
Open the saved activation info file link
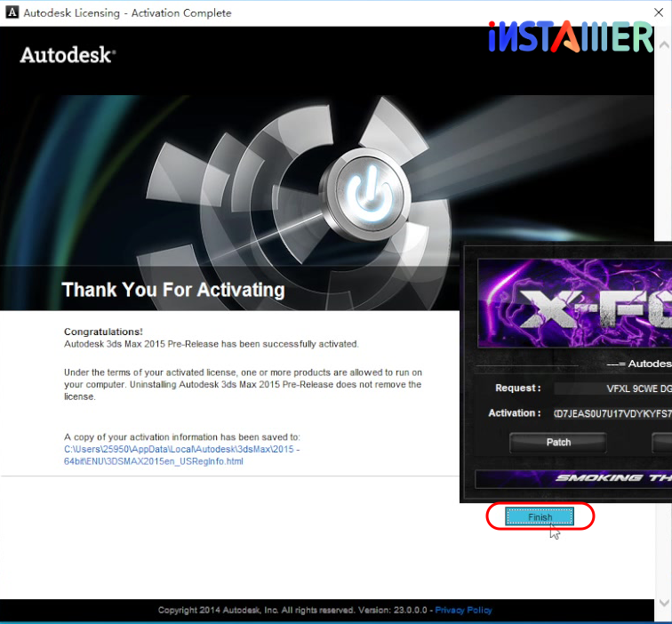tap(181, 455)
